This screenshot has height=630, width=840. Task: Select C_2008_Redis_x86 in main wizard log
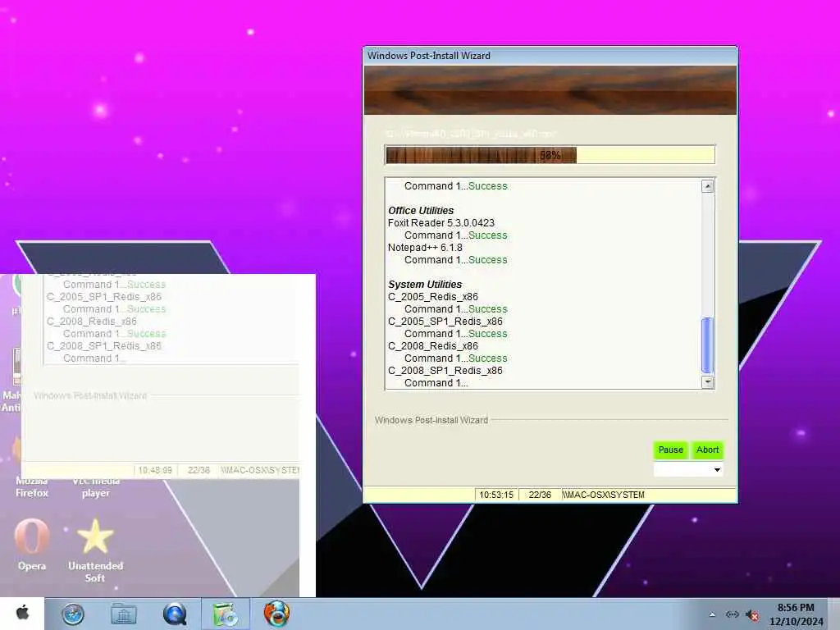coord(433,346)
